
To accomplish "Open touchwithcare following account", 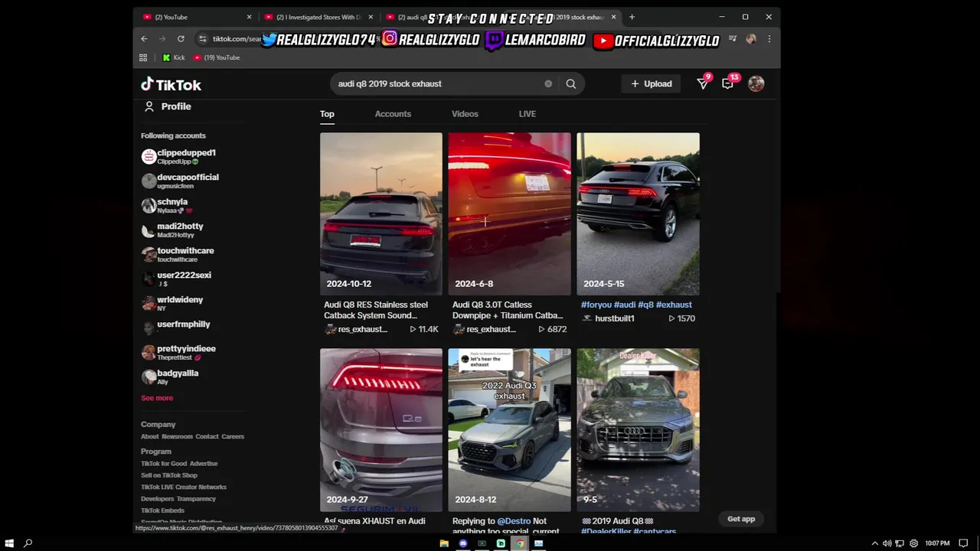I will click(178, 255).
